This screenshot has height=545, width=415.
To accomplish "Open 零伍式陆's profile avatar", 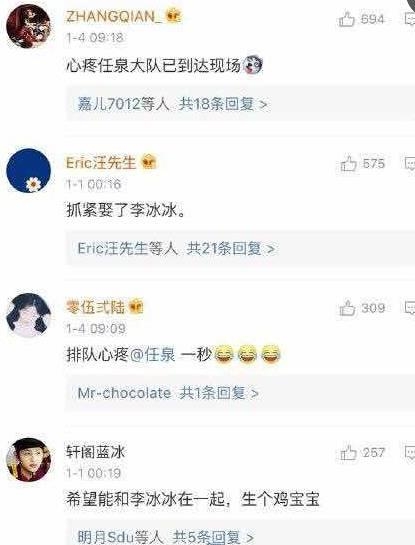I will [x=29, y=315].
